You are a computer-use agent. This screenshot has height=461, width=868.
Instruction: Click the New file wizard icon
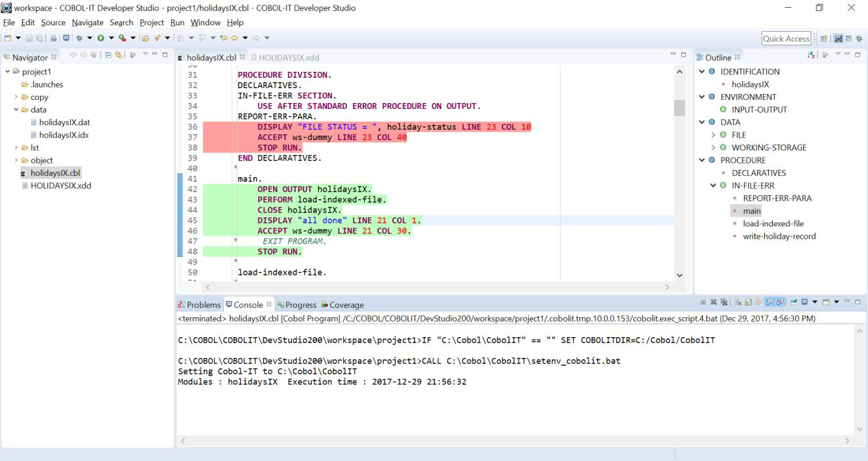click(x=8, y=38)
